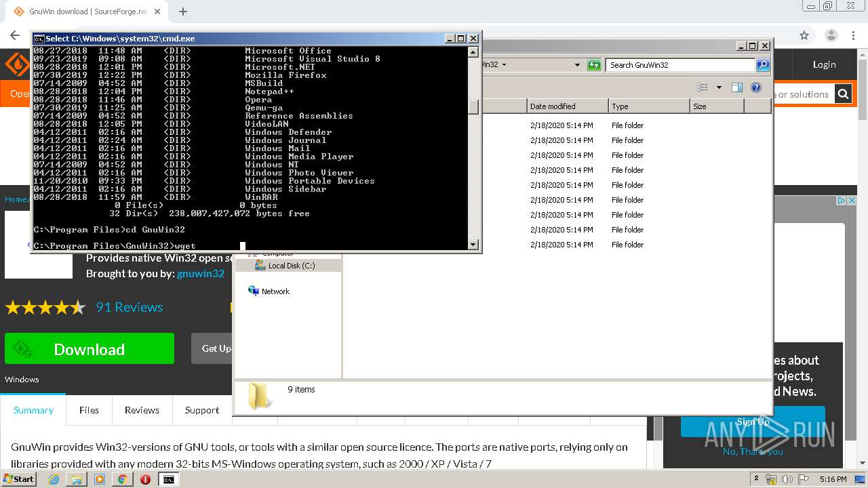Click the Search GnuWin32 field
Screen dimensions: 868x488
(680, 65)
